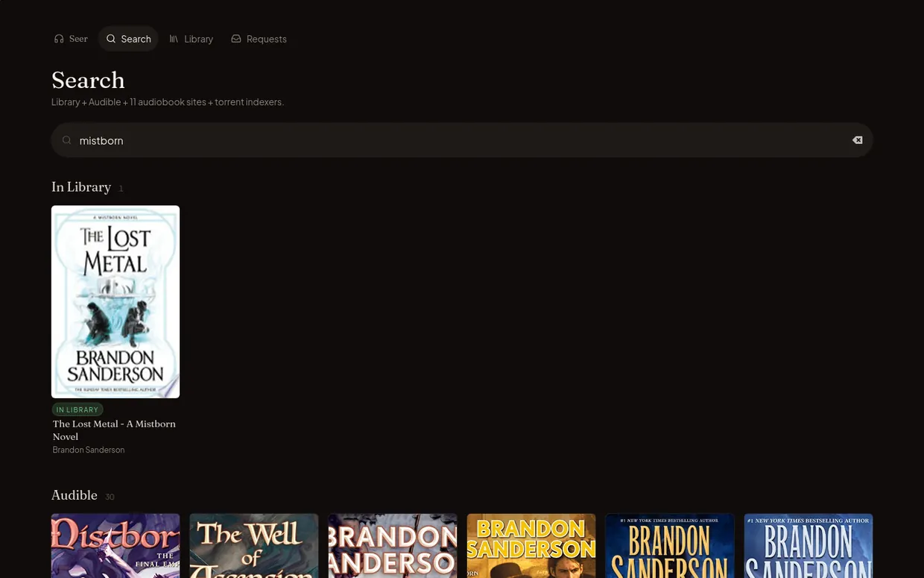Click the Search page heading
Viewport: 924px width, 578px height.
point(88,80)
